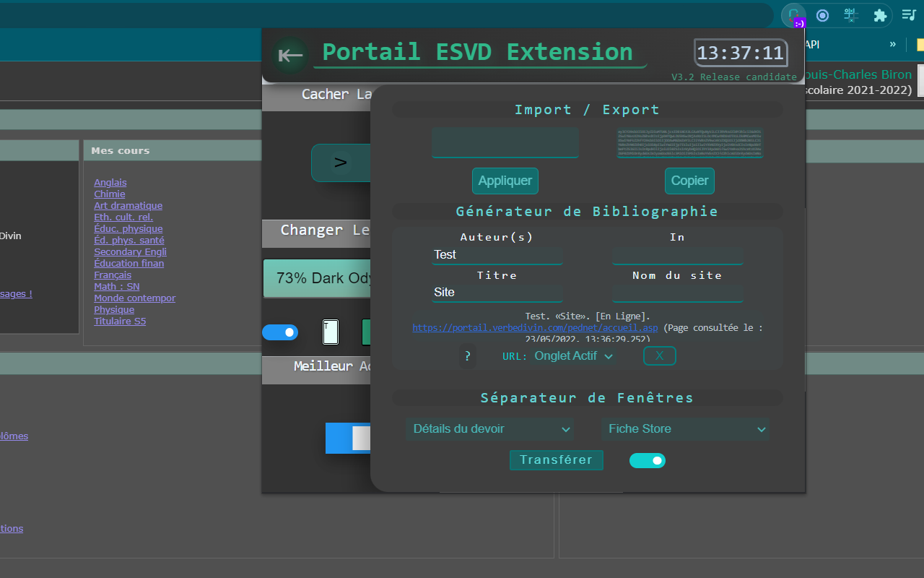
Task: Open the Secondary Engli course link
Action: [130, 252]
